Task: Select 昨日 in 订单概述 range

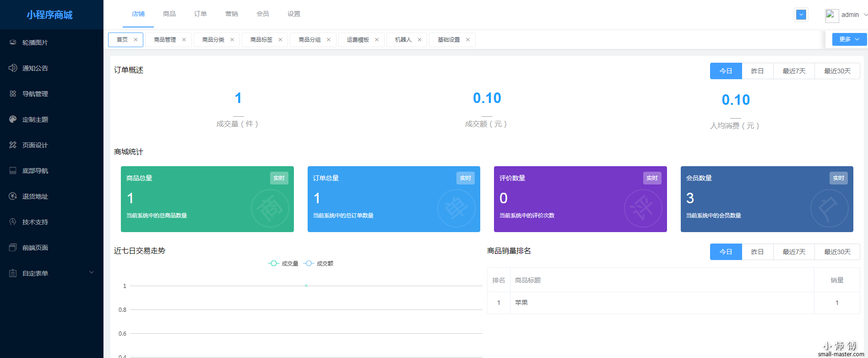Action: 758,71
